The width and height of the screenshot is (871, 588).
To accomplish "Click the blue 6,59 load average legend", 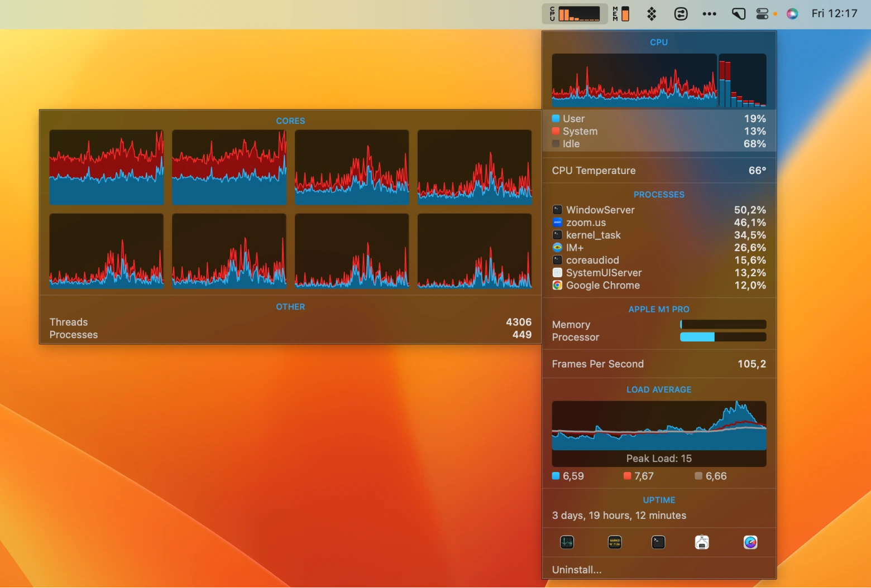I will point(568,476).
